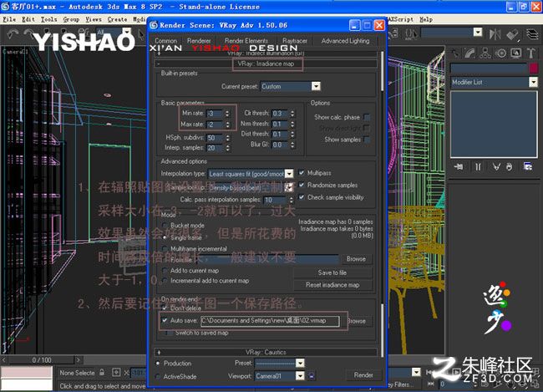Expand VRay Caustics rollout
The width and height of the screenshot is (543, 392).
click(x=266, y=352)
